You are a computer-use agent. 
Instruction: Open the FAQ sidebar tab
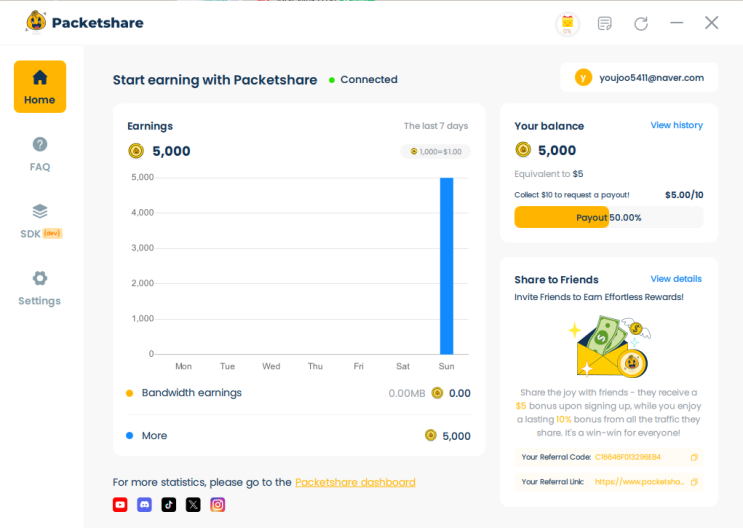pyautogui.click(x=40, y=154)
